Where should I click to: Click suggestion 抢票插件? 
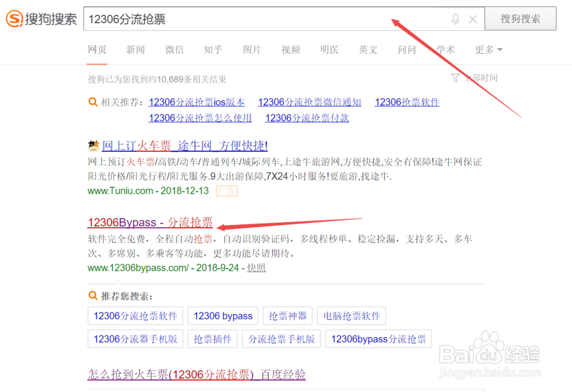point(213,339)
